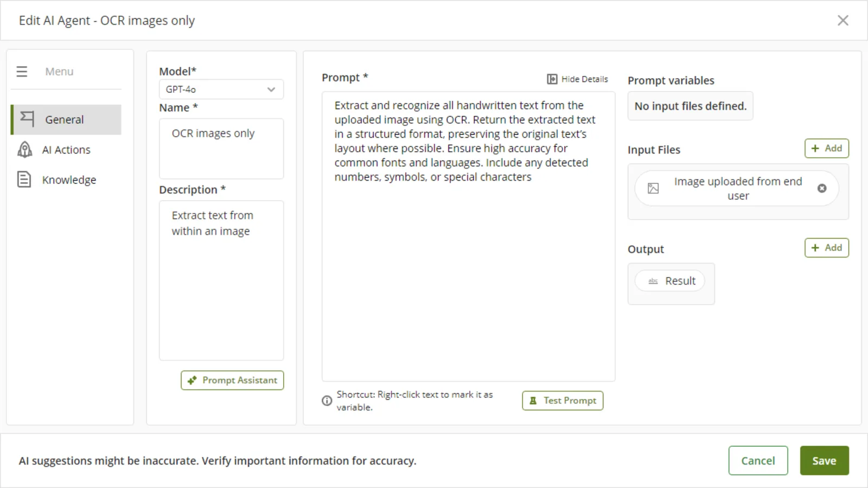
Task: Open the Model dropdown showing GPT-4o
Action: pos(221,89)
